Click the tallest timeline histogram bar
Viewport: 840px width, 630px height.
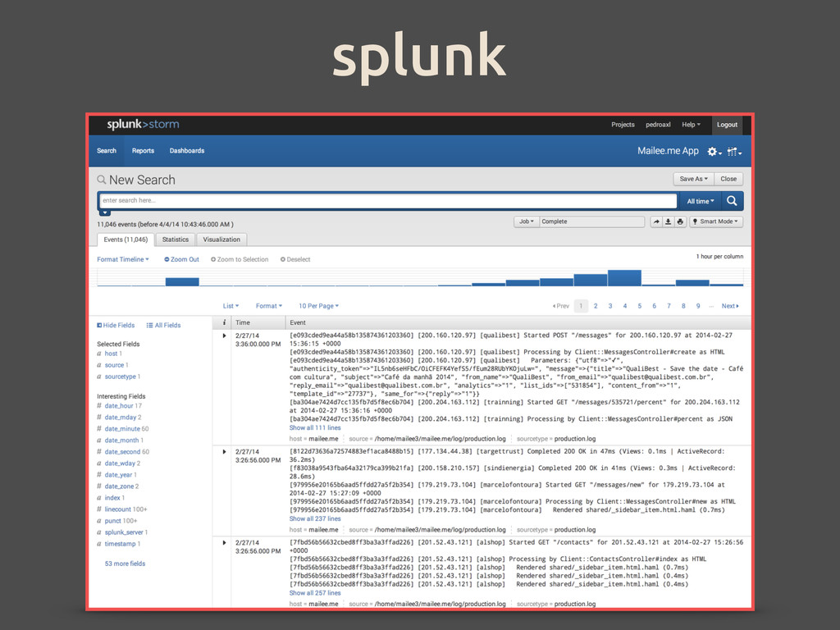pyautogui.click(x=624, y=278)
